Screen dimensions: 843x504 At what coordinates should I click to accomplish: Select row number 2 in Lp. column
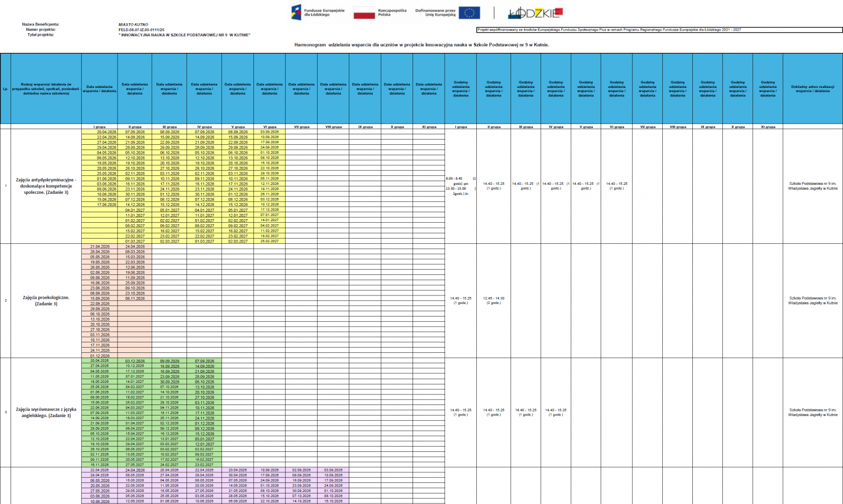tap(5, 301)
